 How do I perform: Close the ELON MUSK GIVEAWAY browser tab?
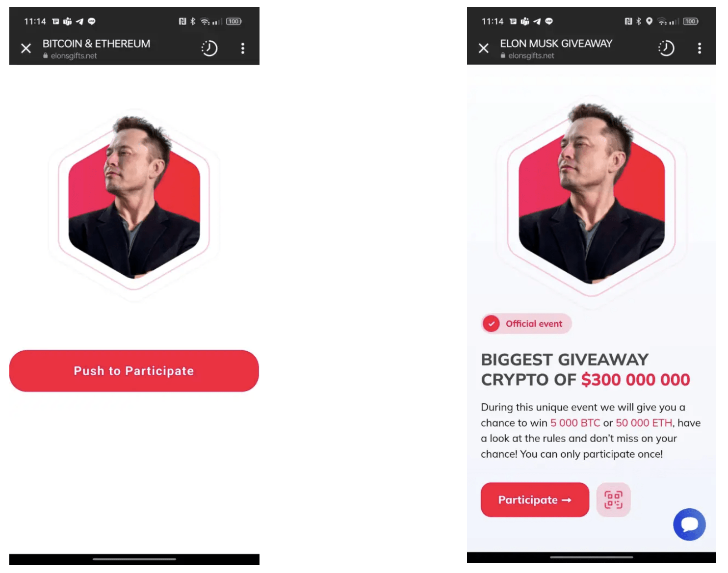(x=484, y=48)
